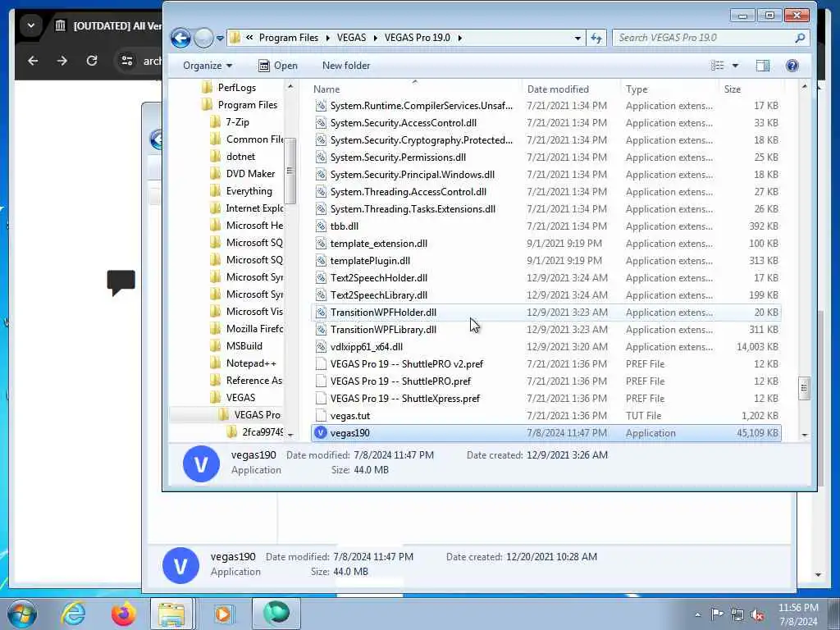
Task: Select the VEGAS breadcrumb segment
Action: tap(351, 38)
